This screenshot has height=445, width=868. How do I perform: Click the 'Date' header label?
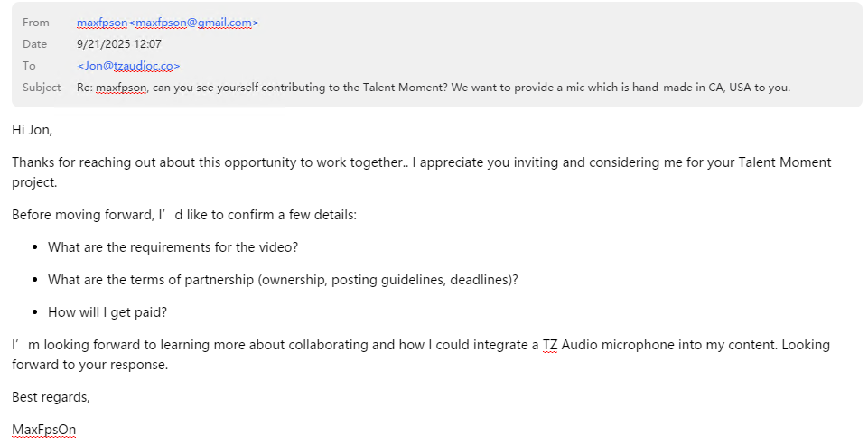(34, 43)
